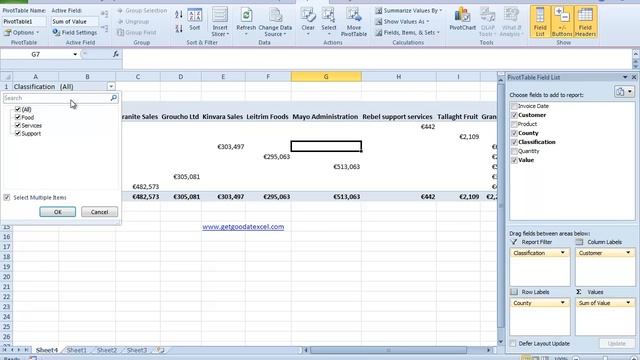Open the Clear pivot table menu

(x=308, y=21)
